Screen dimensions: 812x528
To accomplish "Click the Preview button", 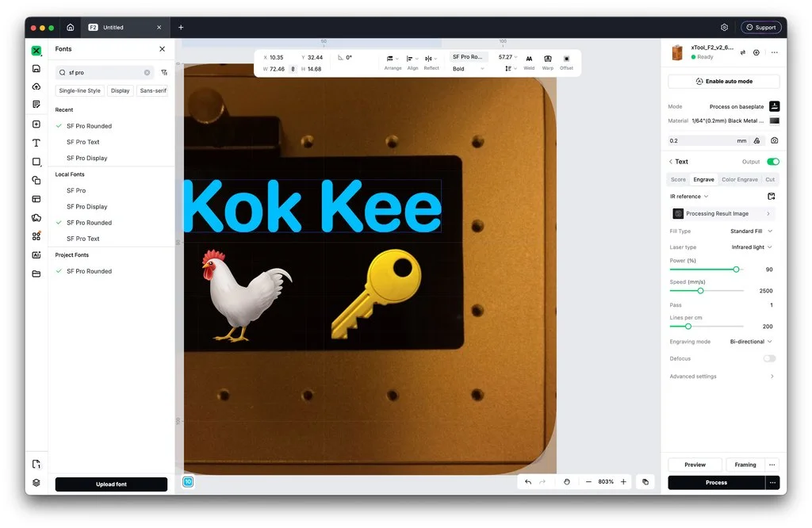I will click(x=695, y=465).
